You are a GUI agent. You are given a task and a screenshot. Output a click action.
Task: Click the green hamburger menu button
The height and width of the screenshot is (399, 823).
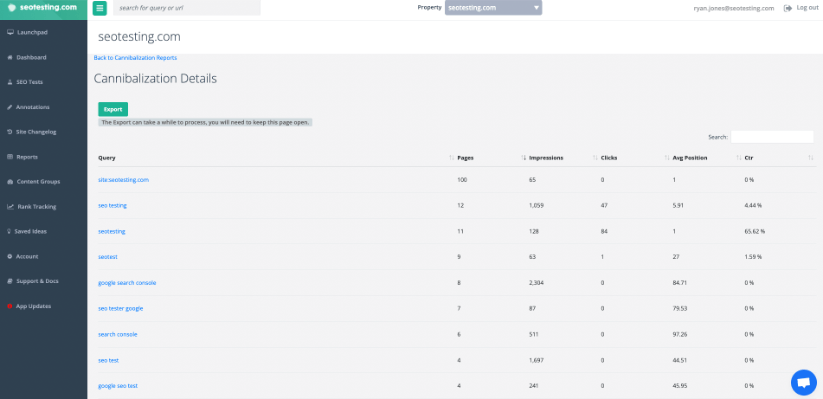point(100,8)
